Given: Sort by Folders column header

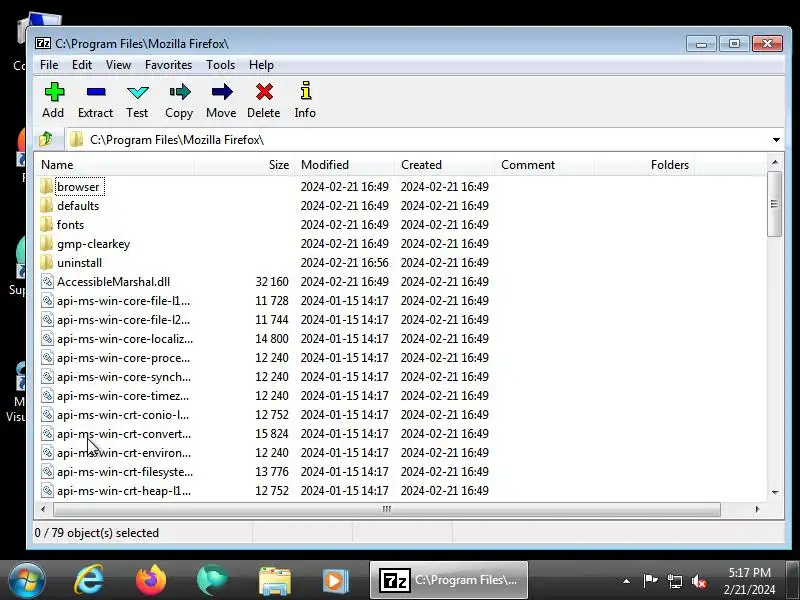Looking at the screenshot, I should (644, 165).
